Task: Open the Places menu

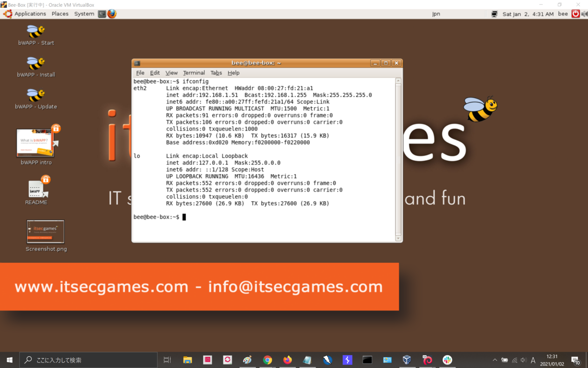Action: tap(60, 14)
